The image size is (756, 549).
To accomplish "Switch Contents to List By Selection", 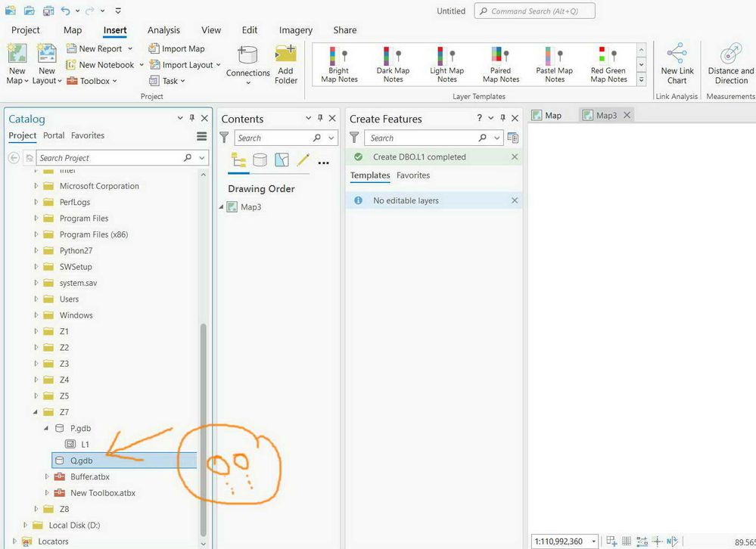I will click(282, 160).
